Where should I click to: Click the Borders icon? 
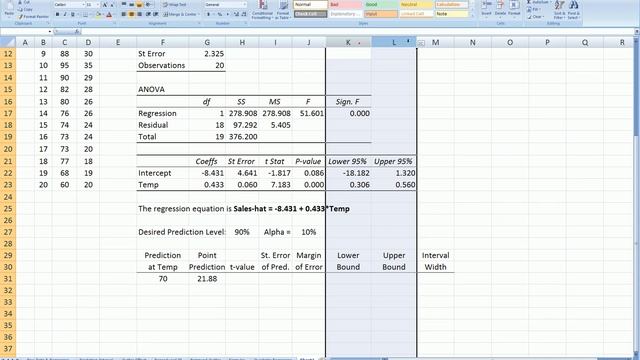[86, 15]
